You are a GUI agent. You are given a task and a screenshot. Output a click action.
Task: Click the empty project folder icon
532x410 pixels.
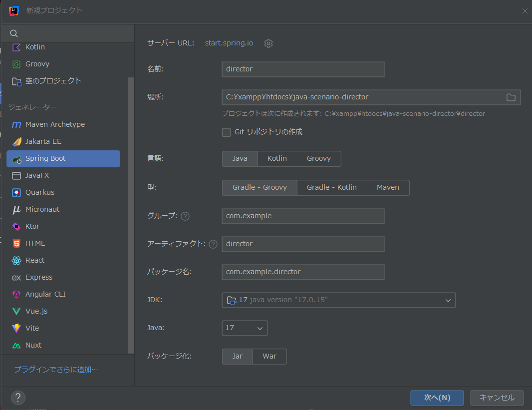[16, 81]
